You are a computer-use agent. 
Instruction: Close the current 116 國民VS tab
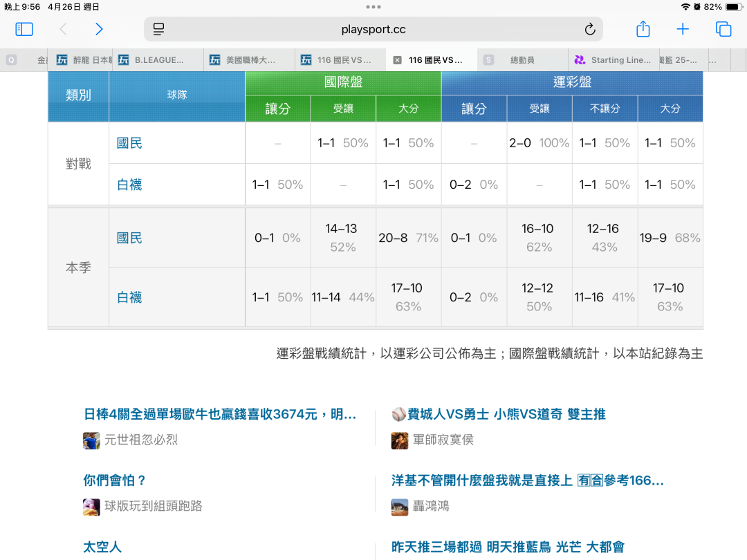click(x=397, y=60)
